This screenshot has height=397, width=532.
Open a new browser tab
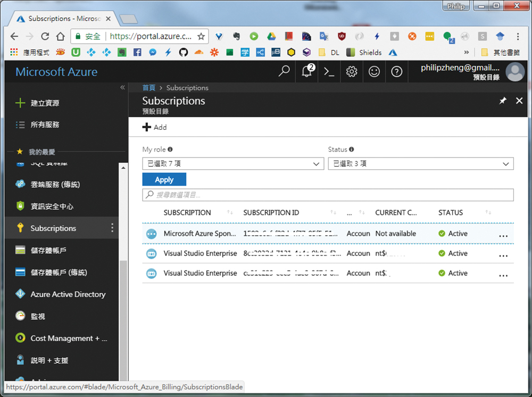tap(129, 19)
